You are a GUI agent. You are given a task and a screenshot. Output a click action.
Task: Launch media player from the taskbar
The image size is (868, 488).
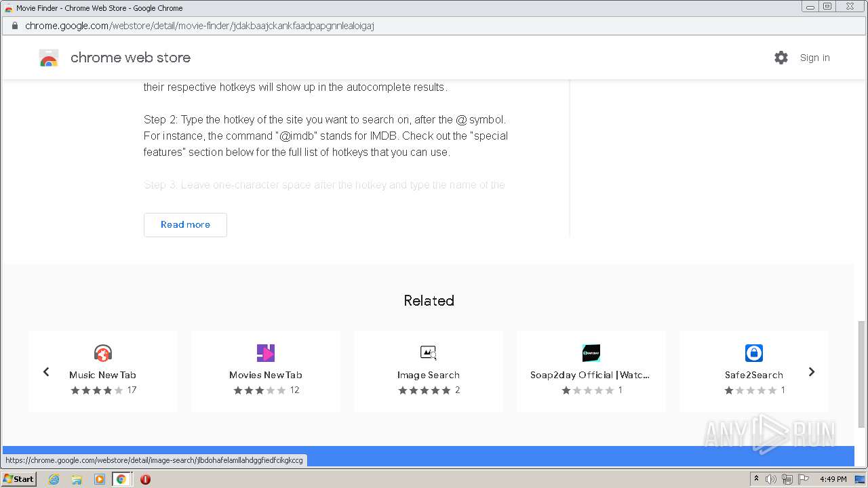coord(100,479)
